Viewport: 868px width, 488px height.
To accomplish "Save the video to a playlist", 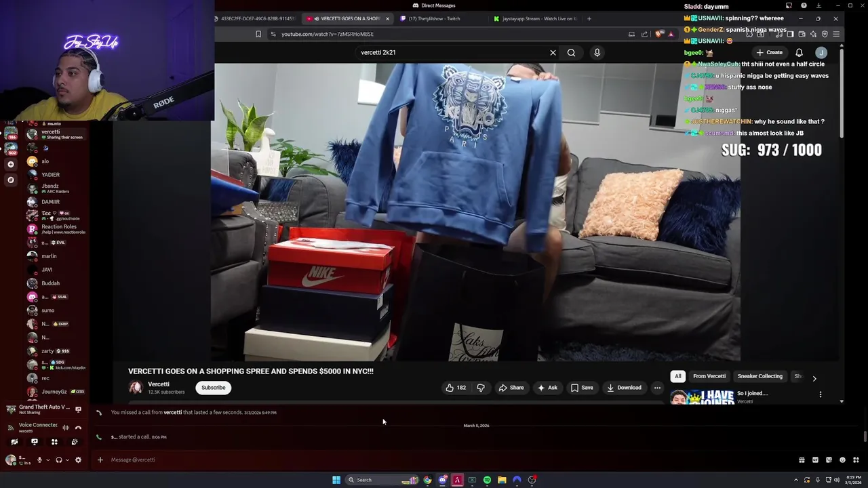I will pos(582,388).
